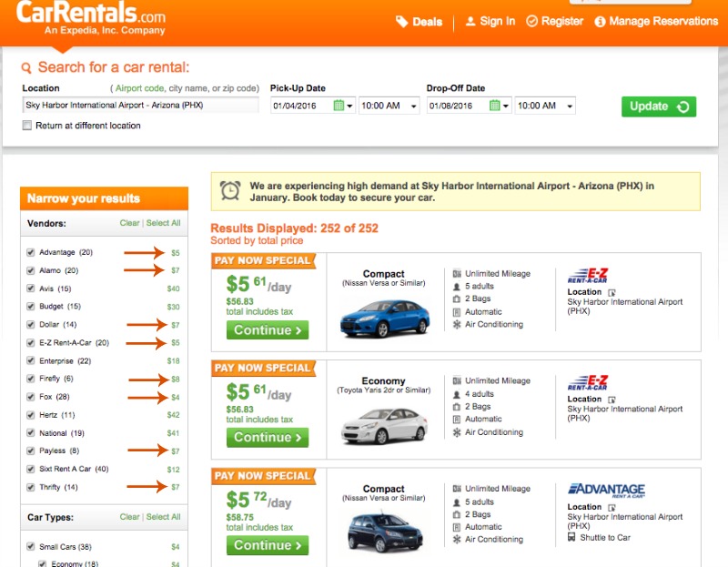728x567 pixels.
Task: Open the Pick-Up Date calendar icon
Action: point(339,106)
